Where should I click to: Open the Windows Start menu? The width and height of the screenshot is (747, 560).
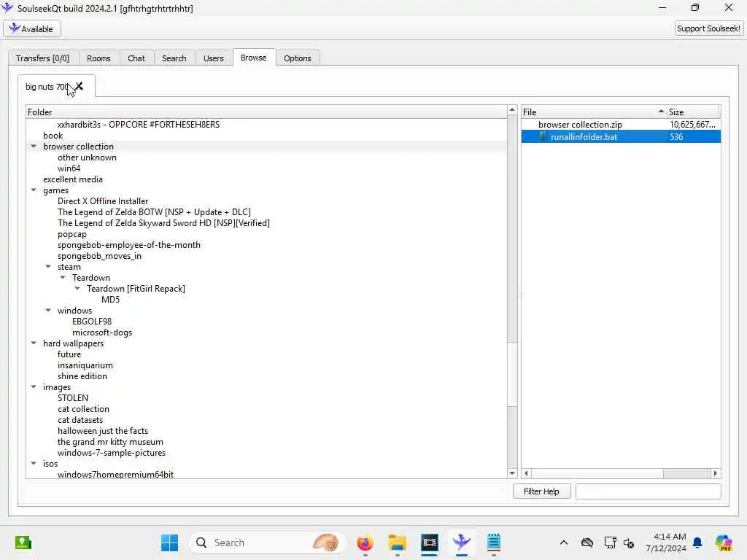(169, 542)
